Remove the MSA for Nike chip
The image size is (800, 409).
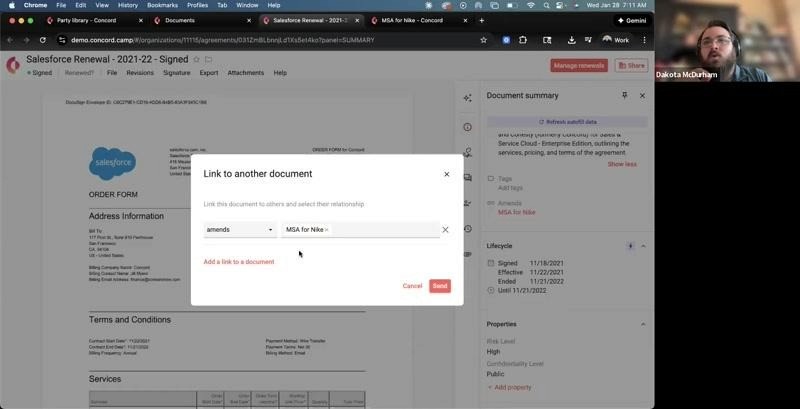(327, 230)
